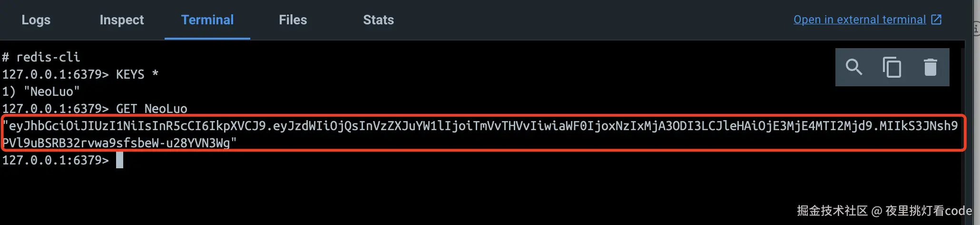View the Stats tab

pos(379,20)
